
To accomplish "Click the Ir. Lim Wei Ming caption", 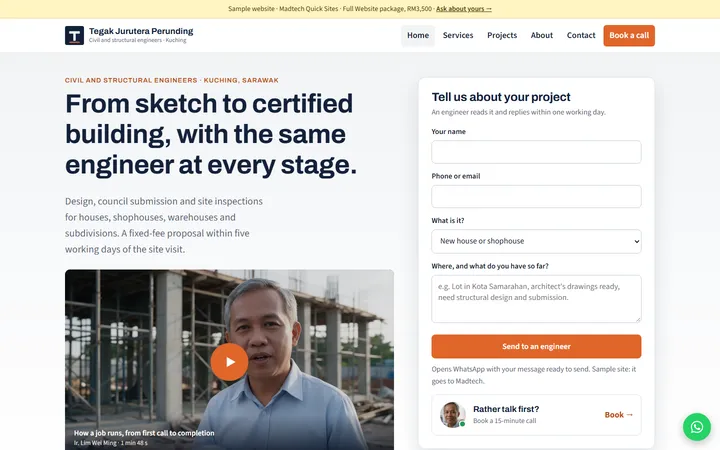I will click(111, 443).
